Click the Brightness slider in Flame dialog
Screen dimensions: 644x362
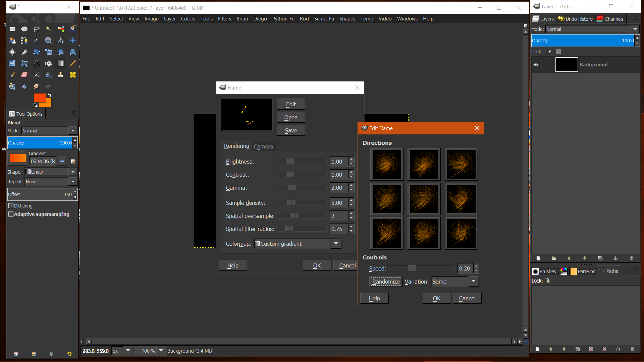(302, 162)
